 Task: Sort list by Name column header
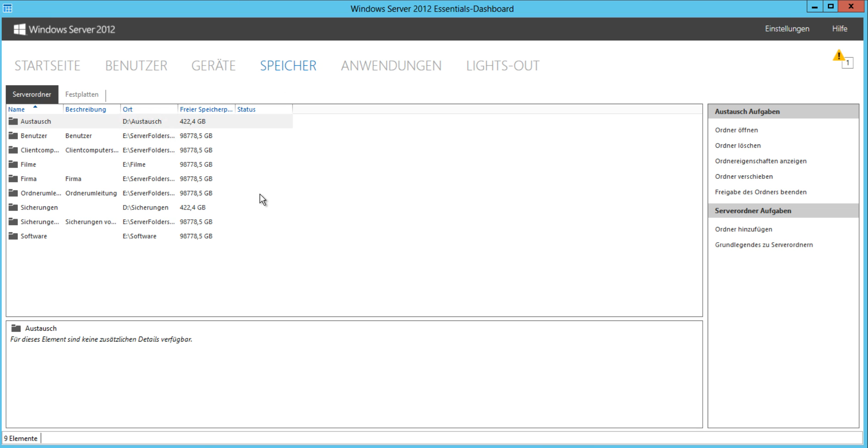pos(17,110)
